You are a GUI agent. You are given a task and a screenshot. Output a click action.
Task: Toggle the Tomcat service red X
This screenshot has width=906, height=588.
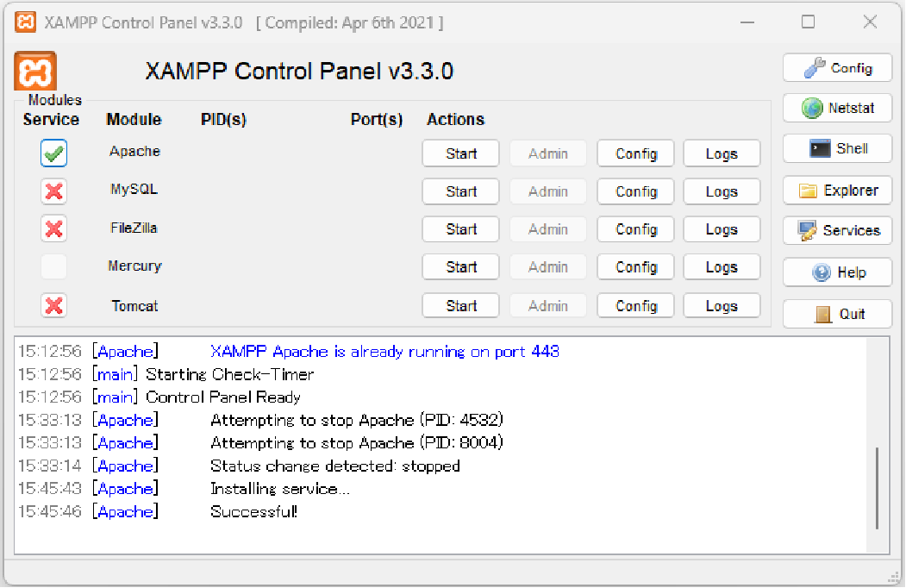(x=53, y=305)
